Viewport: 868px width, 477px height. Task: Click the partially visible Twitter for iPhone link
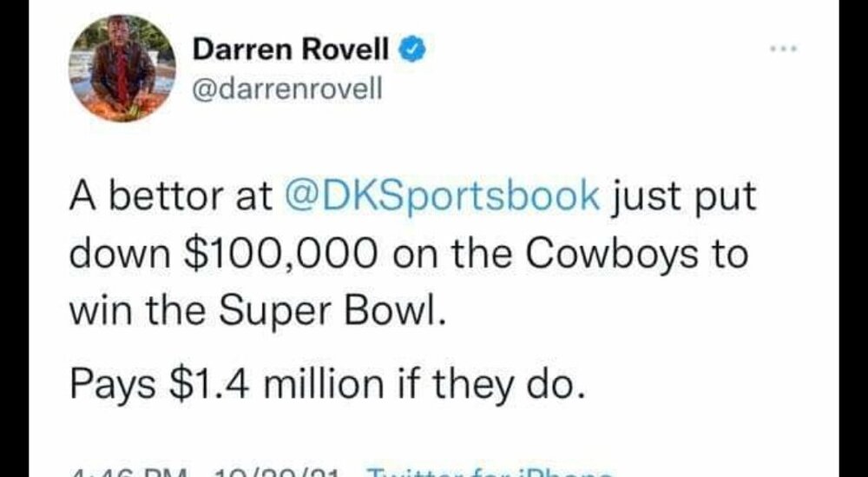(490, 473)
